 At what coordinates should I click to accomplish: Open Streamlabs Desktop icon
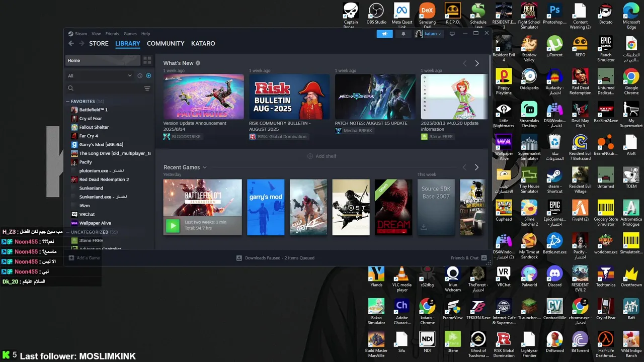(529, 115)
